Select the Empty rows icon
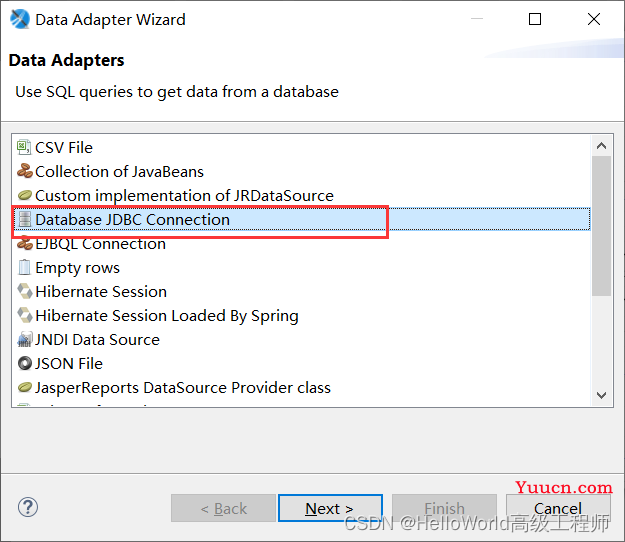The image size is (625, 542). 24,267
